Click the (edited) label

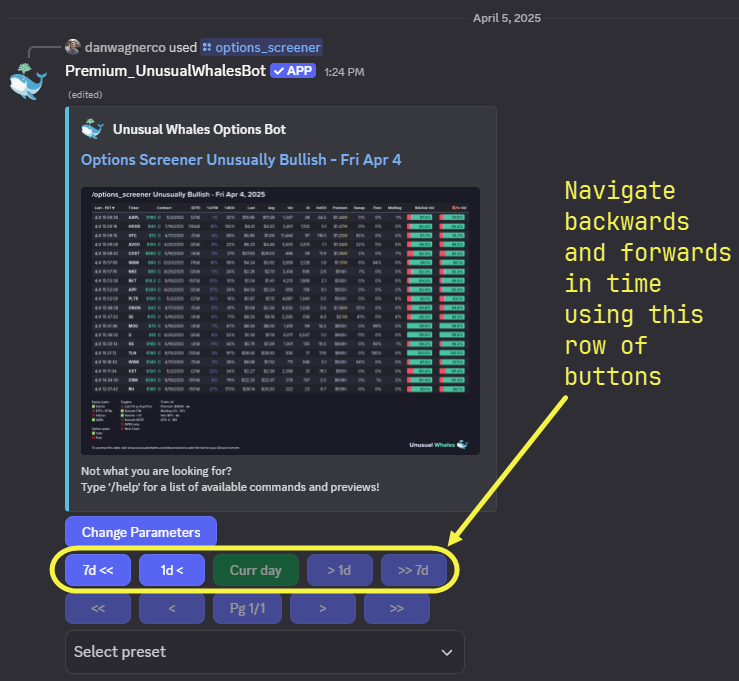click(x=85, y=95)
